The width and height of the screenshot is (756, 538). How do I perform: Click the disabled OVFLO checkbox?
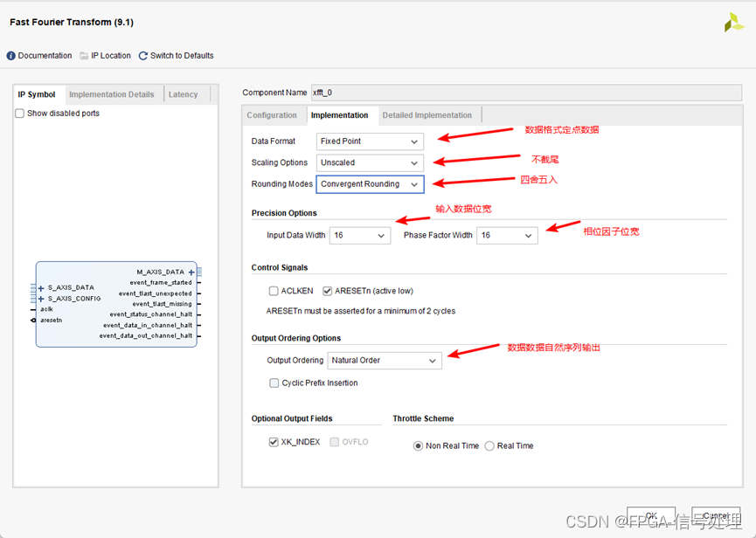335,442
